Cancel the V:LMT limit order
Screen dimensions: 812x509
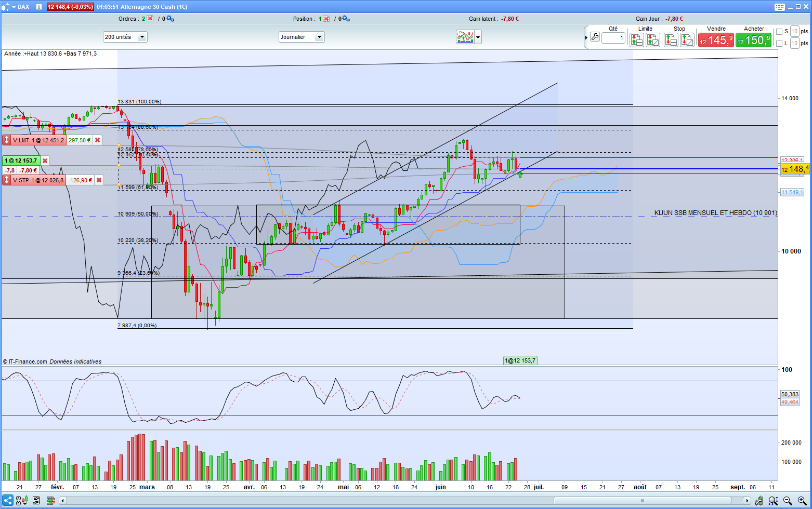[97, 140]
